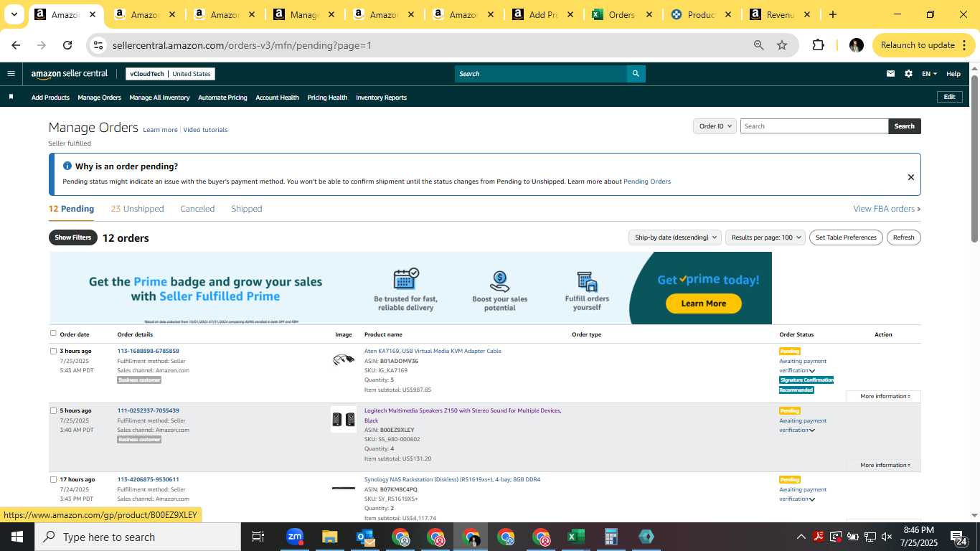This screenshot has height=551, width=980.
Task: Click the magnifier search button in header
Action: click(636, 74)
